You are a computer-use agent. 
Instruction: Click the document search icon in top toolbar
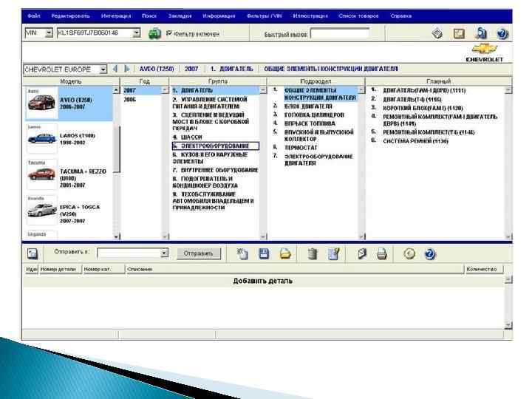pos(481,33)
